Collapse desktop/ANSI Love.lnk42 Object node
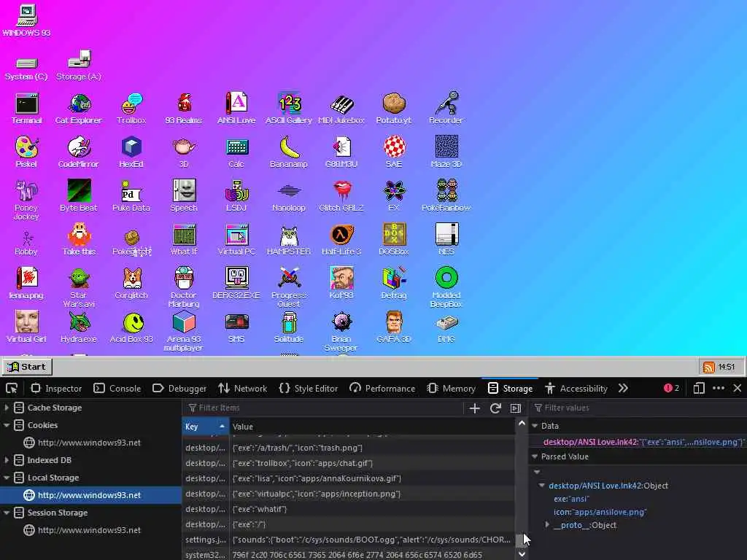This screenshot has width=747, height=560. pyautogui.click(x=542, y=486)
